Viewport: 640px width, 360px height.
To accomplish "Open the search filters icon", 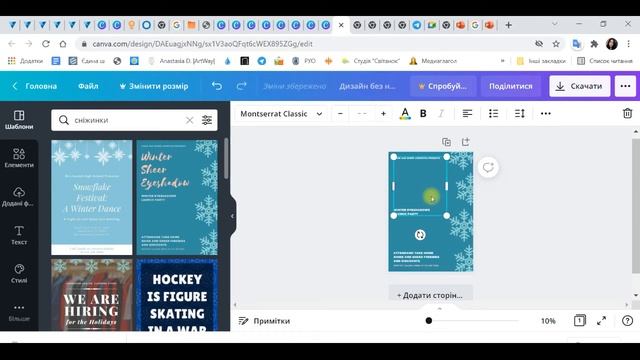I will click(x=207, y=120).
